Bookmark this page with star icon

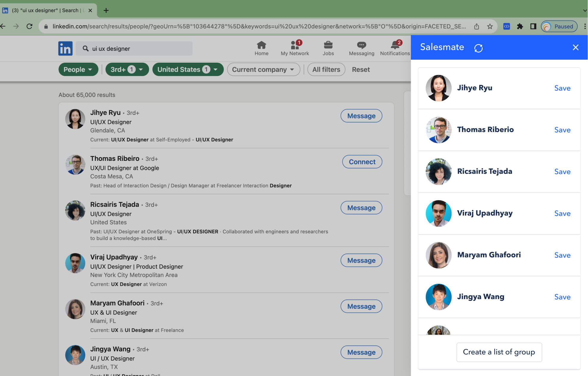tap(490, 26)
